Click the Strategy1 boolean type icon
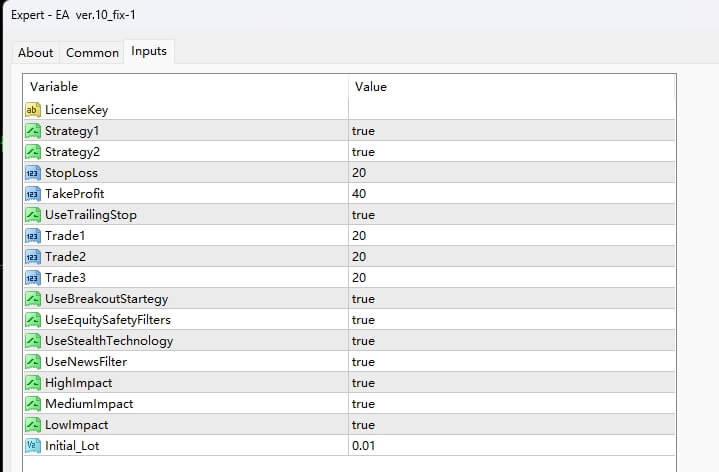This screenshot has width=719, height=472. (32, 131)
